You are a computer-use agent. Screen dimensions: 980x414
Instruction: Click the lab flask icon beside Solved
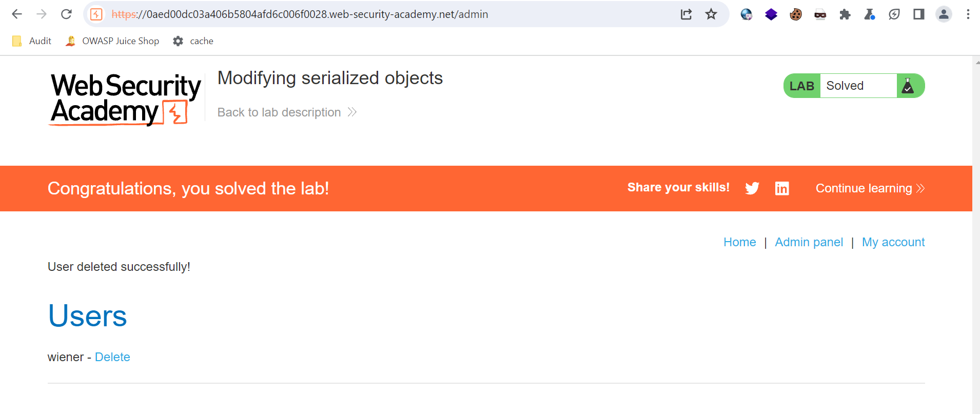point(908,86)
